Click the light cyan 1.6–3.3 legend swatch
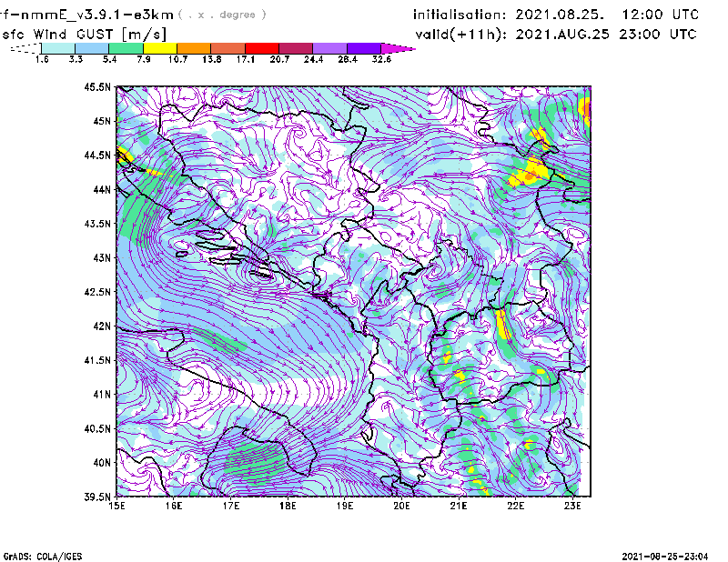Screen dimensions: 728x562 tap(58, 48)
